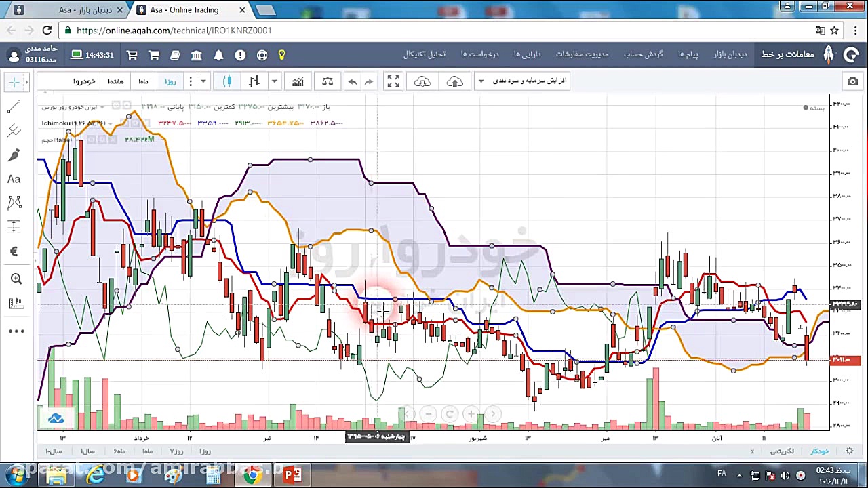Viewport: 868px width, 488px height.
Task: Select the euro symbol icon tool
Action: coord(14,251)
